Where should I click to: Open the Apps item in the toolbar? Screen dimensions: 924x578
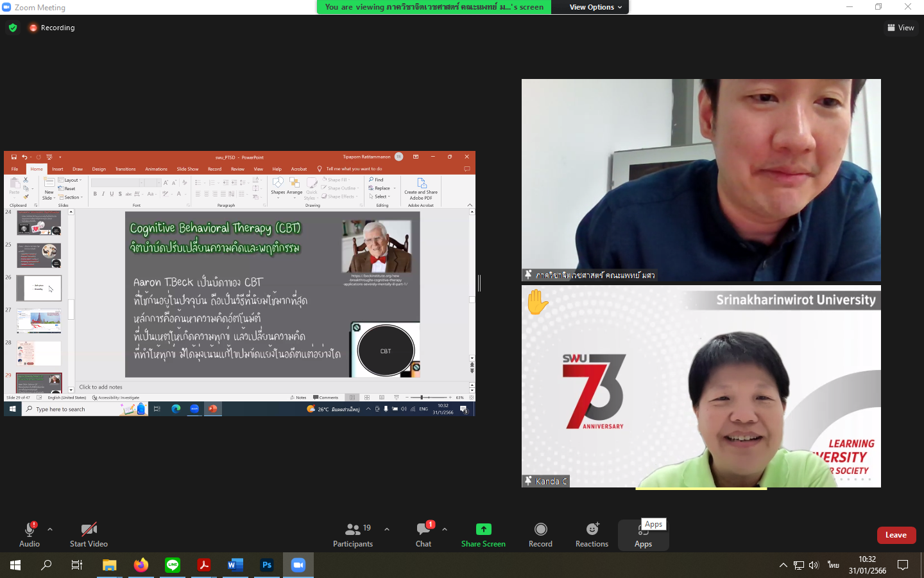click(643, 536)
